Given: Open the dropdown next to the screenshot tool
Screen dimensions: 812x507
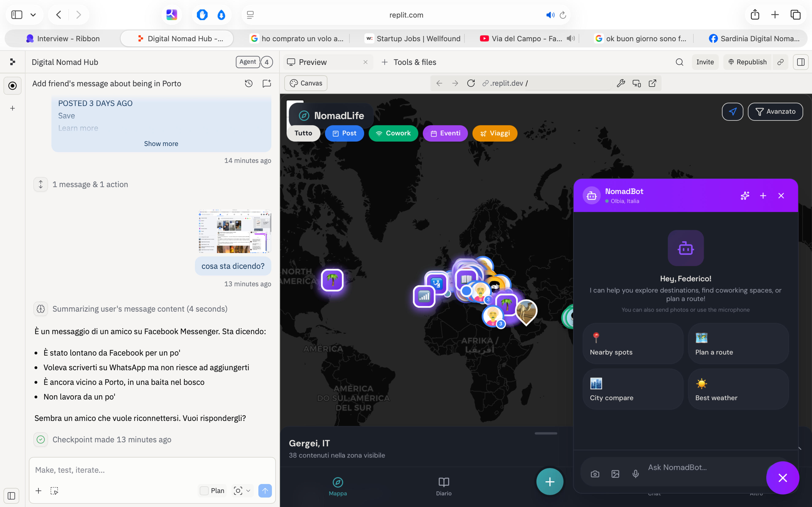Looking at the screenshot, I should (x=248, y=491).
